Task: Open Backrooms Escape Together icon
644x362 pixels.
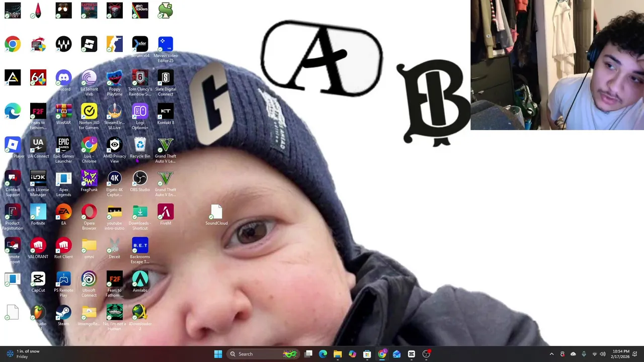Action: 140,251
